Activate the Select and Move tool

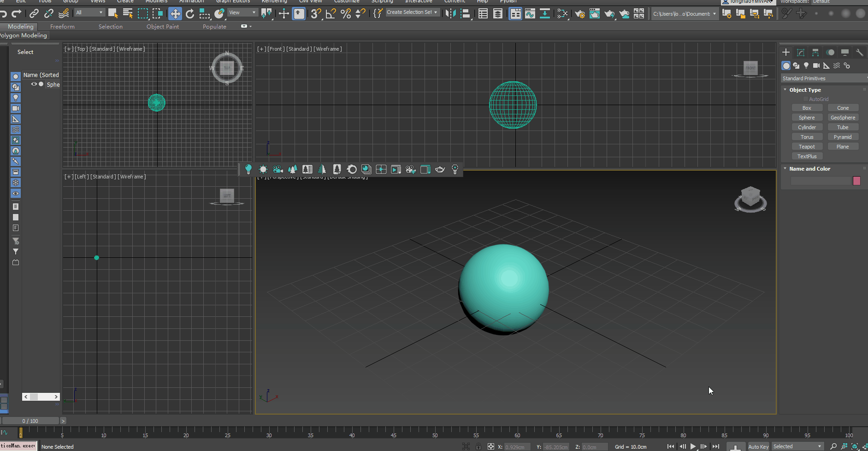click(175, 14)
